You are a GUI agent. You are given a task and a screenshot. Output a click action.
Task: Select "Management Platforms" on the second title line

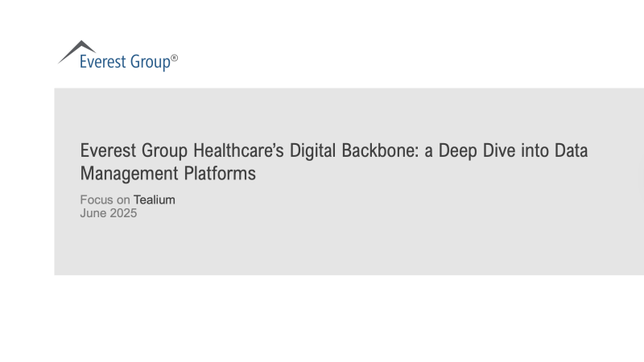click(167, 173)
